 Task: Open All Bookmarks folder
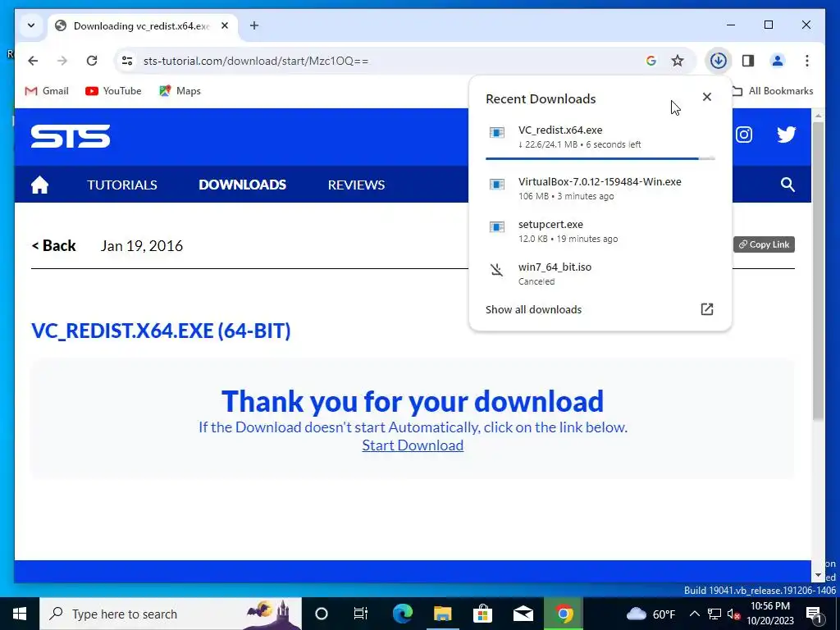click(x=773, y=91)
